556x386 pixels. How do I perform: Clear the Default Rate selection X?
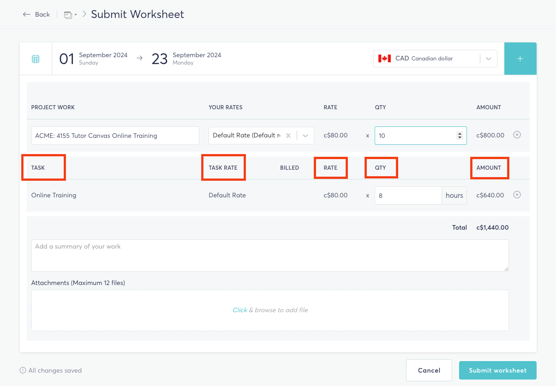[x=288, y=135]
